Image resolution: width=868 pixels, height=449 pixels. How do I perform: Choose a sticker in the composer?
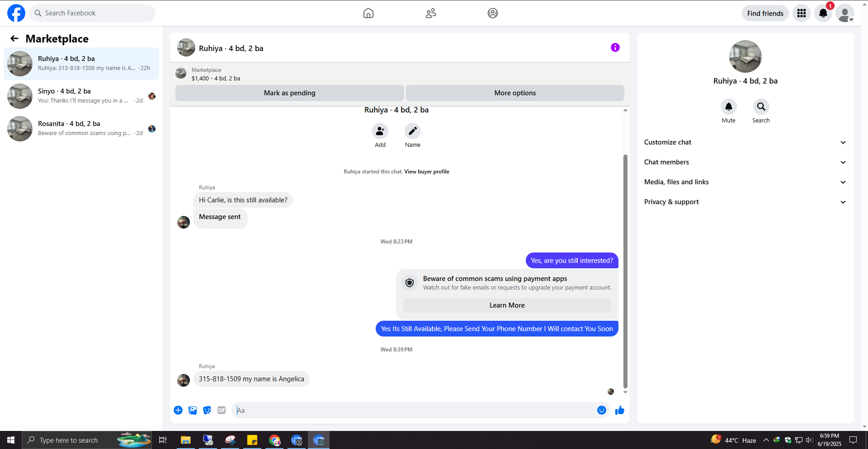207,410
